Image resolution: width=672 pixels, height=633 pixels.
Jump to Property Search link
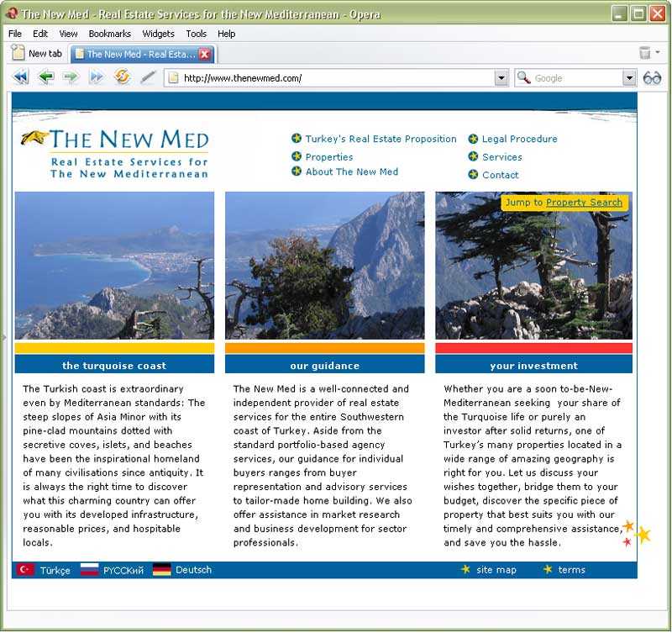point(584,202)
